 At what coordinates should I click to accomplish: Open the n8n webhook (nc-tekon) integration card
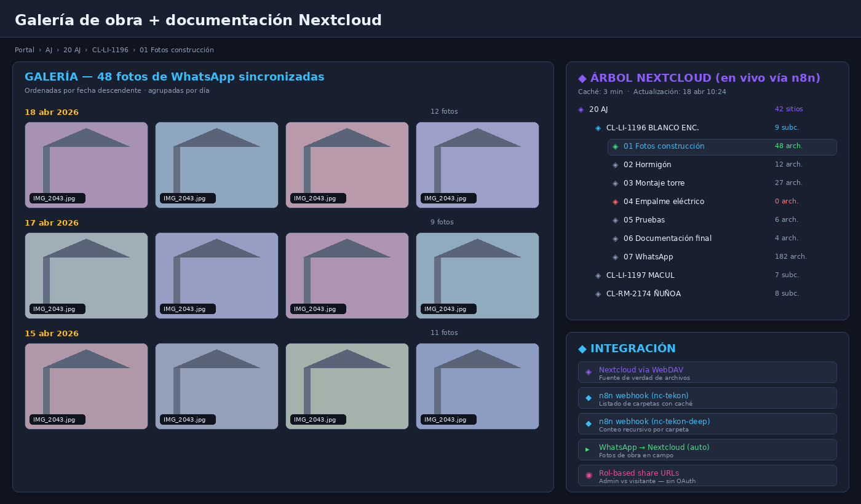pos(707,398)
